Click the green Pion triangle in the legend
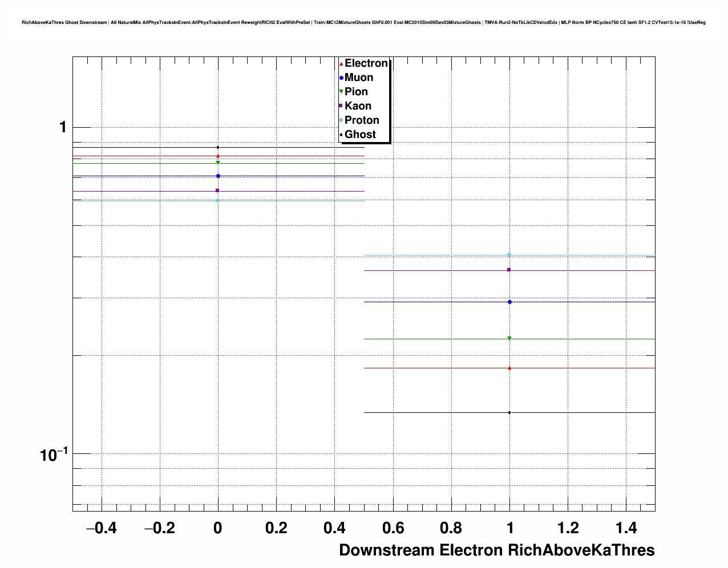The height and width of the screenshot is (568, 728). [341, 92]
